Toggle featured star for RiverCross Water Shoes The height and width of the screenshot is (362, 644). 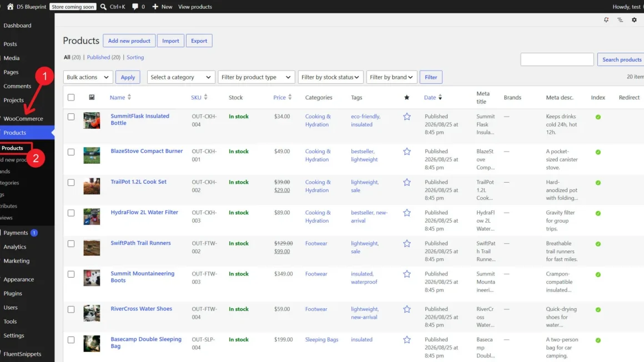tap(406, 309)
